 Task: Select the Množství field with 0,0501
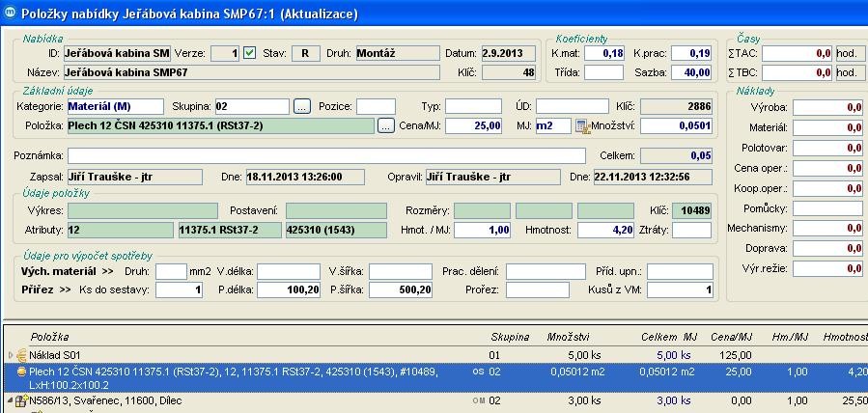click(676, 125)
